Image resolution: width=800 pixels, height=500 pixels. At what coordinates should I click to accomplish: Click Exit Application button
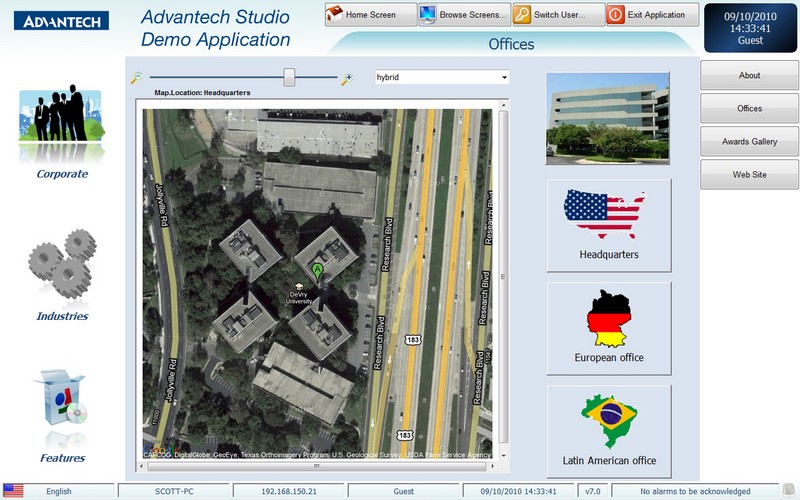[x=653, y=15]
